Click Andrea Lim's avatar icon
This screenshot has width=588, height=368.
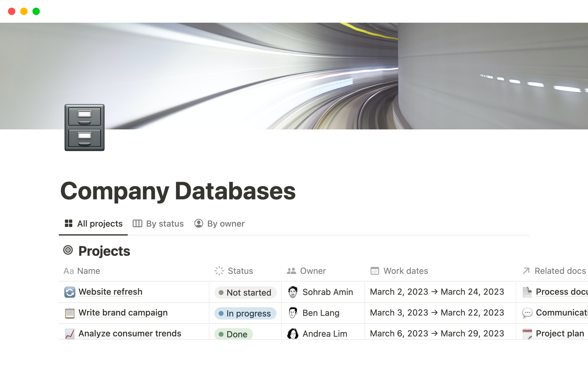pos(293,334)
